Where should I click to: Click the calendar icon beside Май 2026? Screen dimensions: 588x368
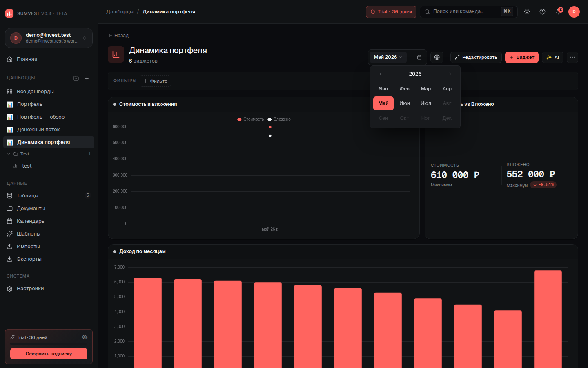click(419, 57)
